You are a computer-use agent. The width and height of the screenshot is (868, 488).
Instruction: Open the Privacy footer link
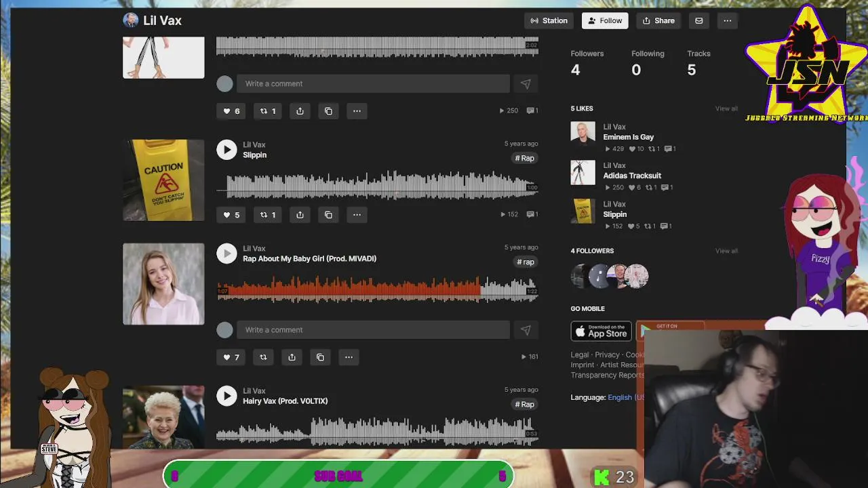(607, 354)
